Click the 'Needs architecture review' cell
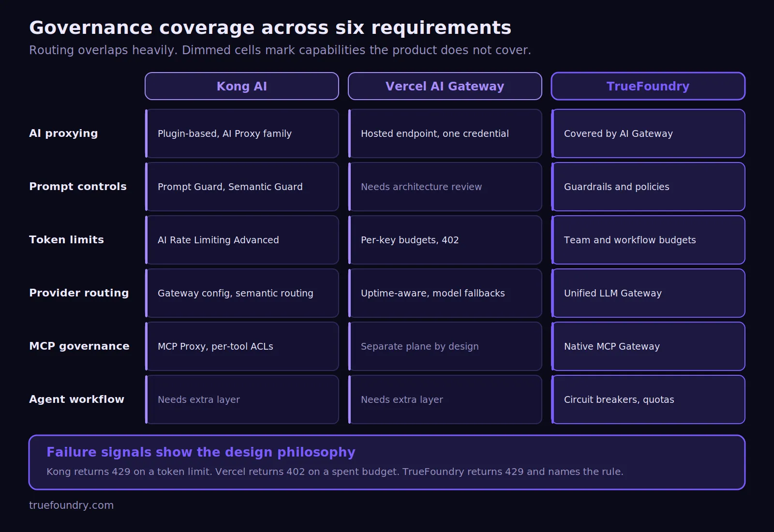 pyautogui.click(x=445, y=187)
